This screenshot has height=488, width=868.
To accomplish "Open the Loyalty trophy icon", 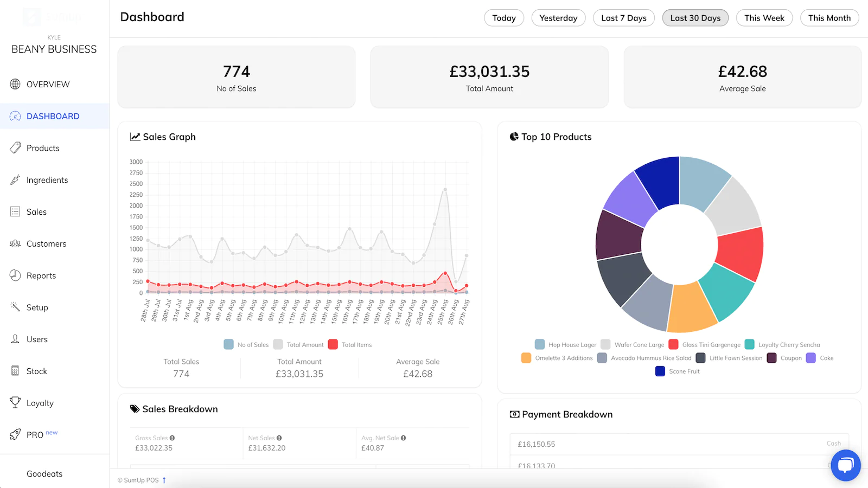I will pyautogui.click(x=15, y=402).
